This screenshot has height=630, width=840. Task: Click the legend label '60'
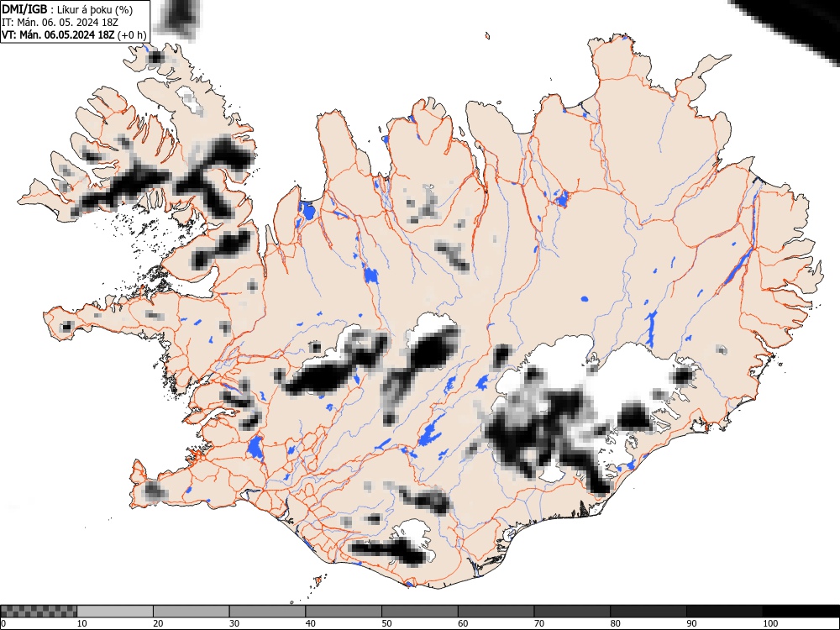pyautogui.click(x=462, y=623)
